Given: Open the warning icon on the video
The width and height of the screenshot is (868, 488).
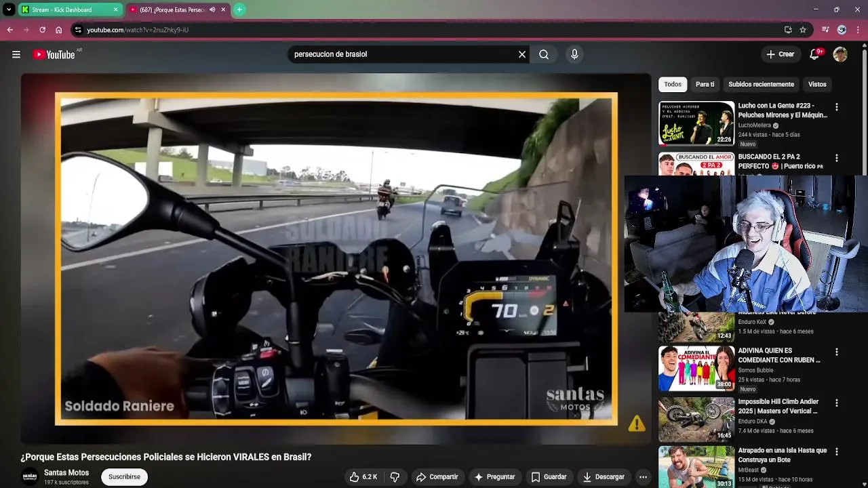Looking at the screenshot, I should click(x=636, y=424).
